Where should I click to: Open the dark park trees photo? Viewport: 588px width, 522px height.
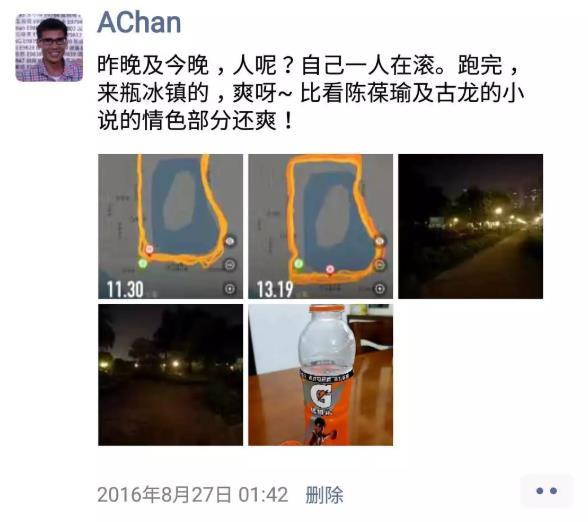coord(171,375)
